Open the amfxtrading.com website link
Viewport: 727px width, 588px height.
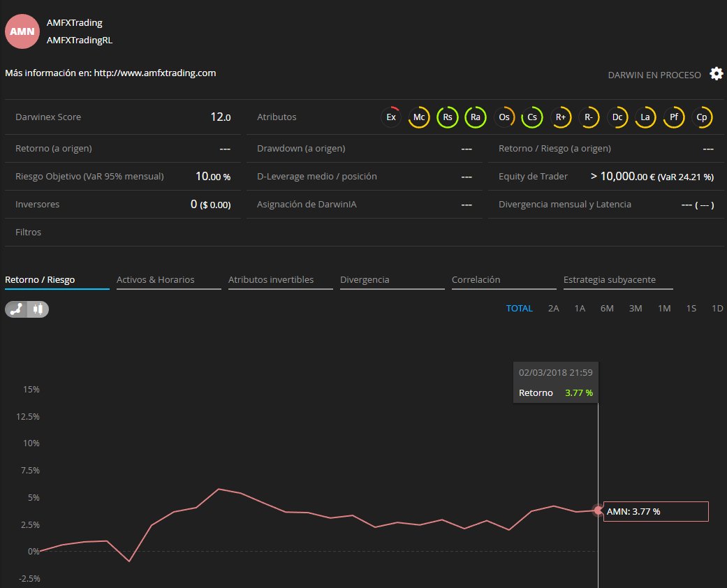[155, 73]
